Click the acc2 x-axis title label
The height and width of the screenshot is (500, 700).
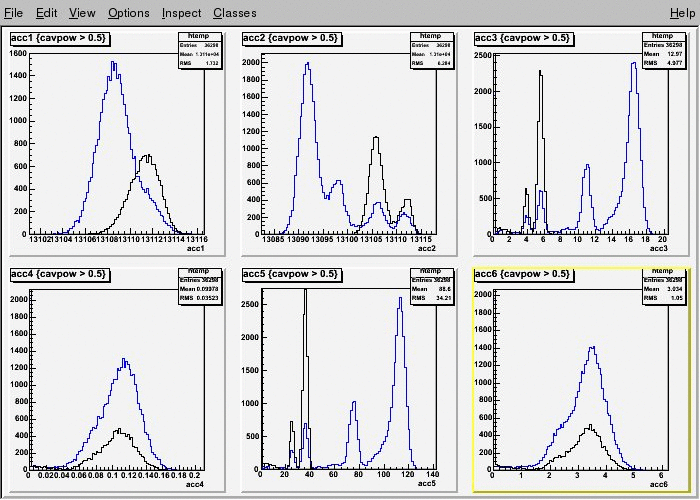(x=427, y=248)
